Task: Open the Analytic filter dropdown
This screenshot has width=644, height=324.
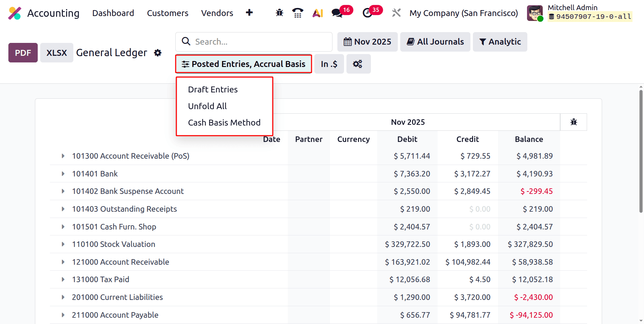Action: pos(500,42)
